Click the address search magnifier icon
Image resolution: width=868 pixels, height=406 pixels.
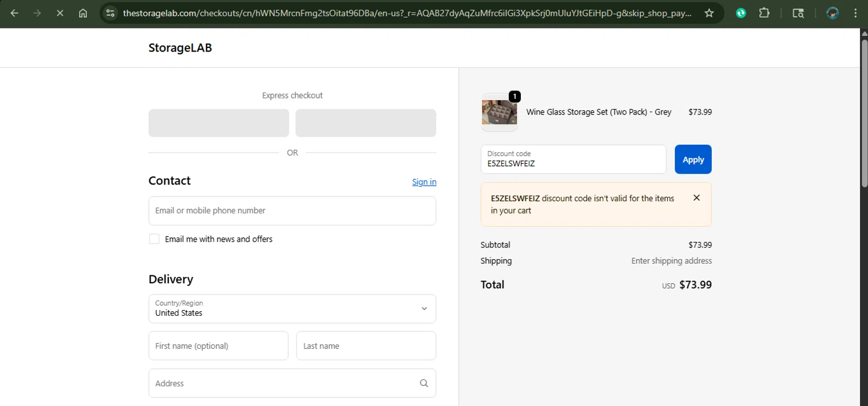pos(424,383)
